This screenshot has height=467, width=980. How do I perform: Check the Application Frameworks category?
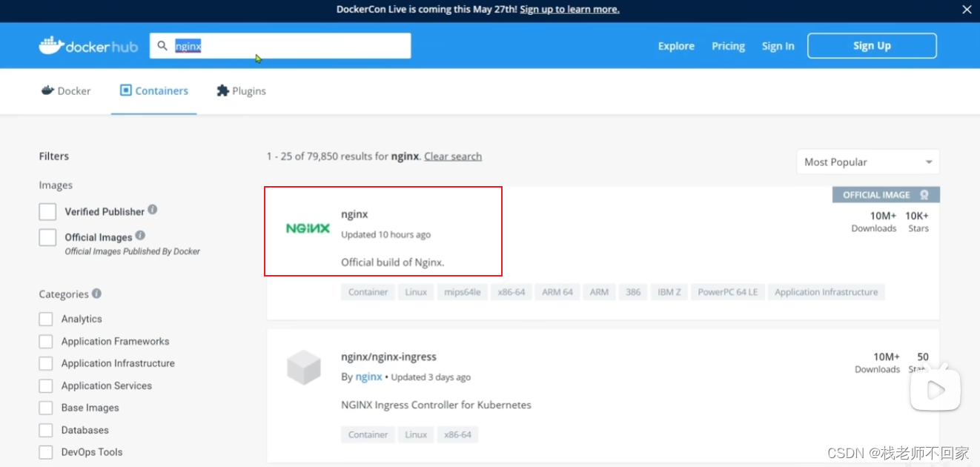[46, 341]
